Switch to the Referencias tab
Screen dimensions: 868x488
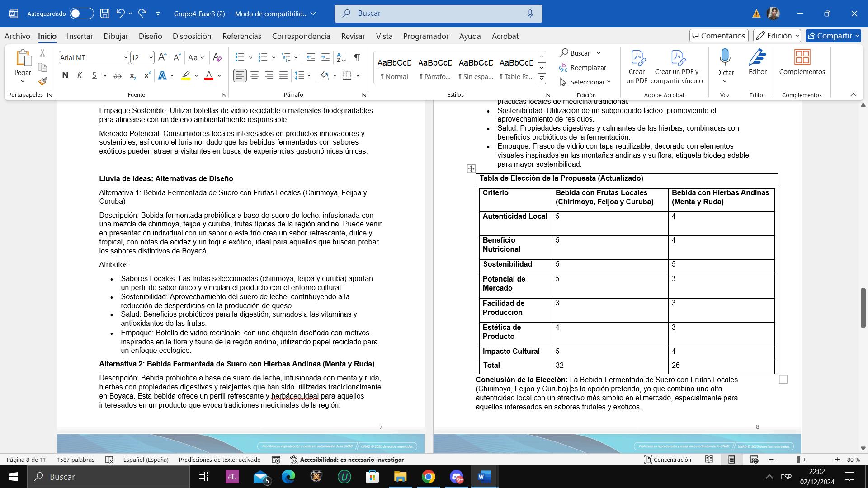pos(242,36)
